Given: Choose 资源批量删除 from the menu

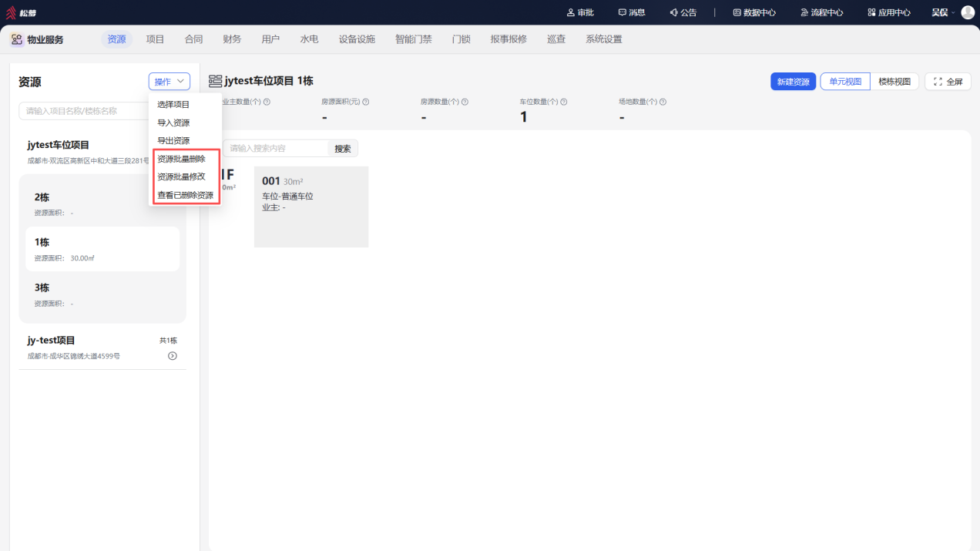Looking at the screenshot, I should pyautogui.click(x=181, y=159).
